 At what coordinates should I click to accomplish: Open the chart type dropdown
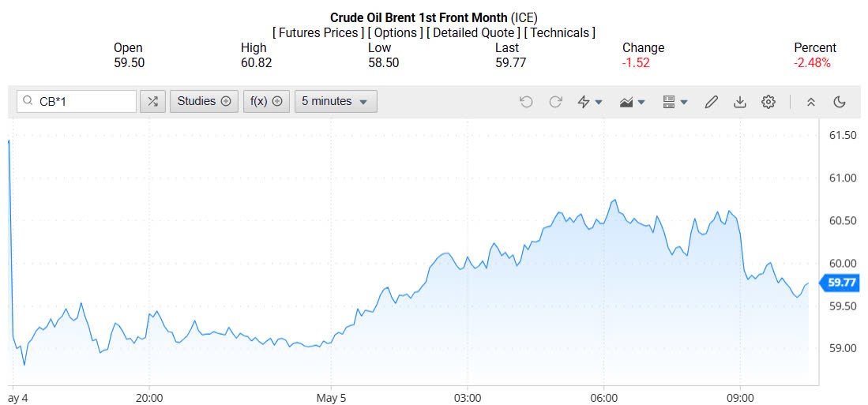pos(633,102)
